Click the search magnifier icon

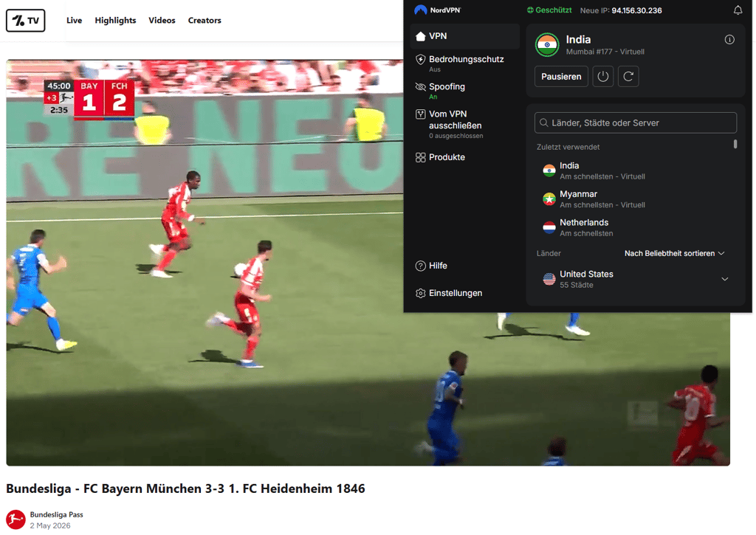544,123
